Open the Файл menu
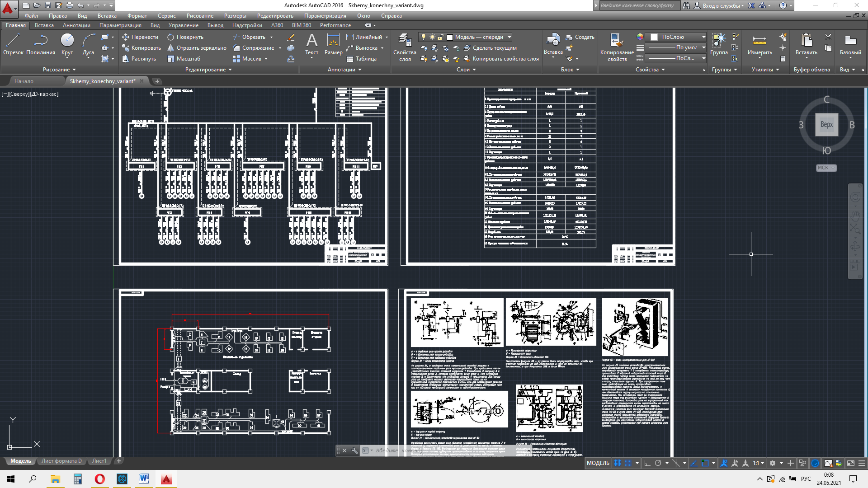 [31, 16]
